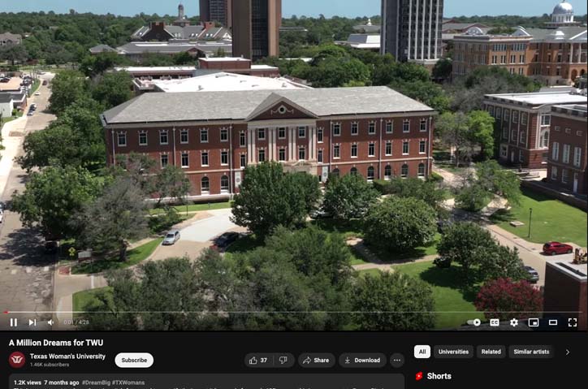This screenshot has height=389, width=588.
Task: Open Texas Woman's University channel avatar
Action: [17, 360]
